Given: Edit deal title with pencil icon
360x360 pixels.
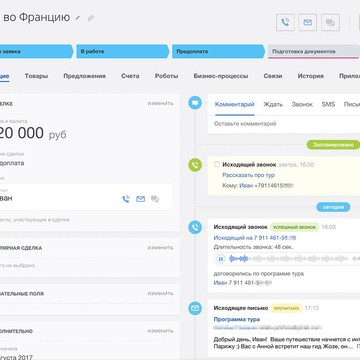Looking at the screenshot, I should tap(78, 18).
